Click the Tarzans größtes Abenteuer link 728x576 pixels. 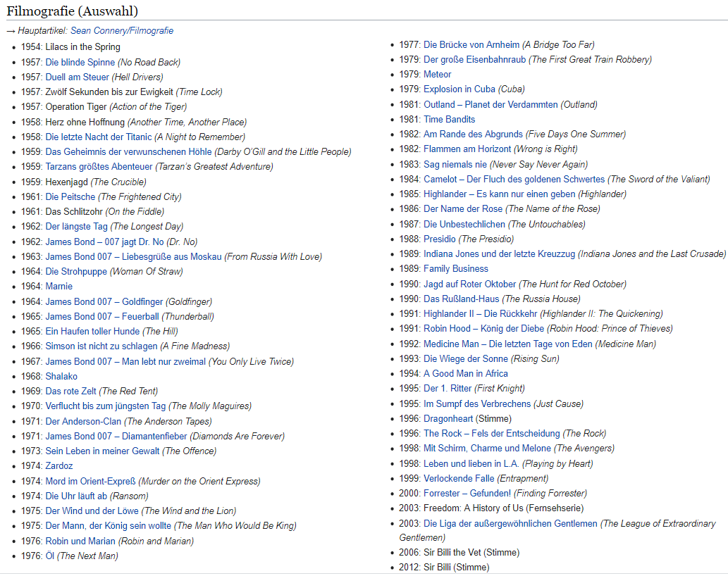(x=99, y=166)
